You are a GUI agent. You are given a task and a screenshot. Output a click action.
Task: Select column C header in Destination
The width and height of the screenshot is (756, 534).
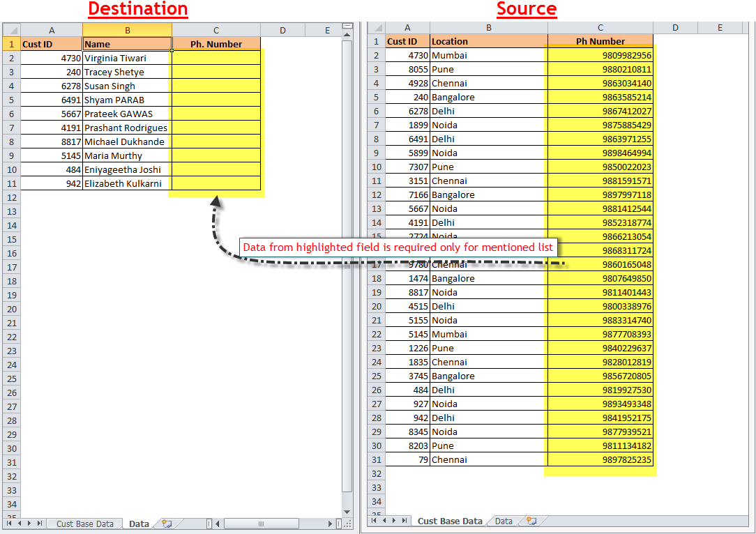click(216, 30)
